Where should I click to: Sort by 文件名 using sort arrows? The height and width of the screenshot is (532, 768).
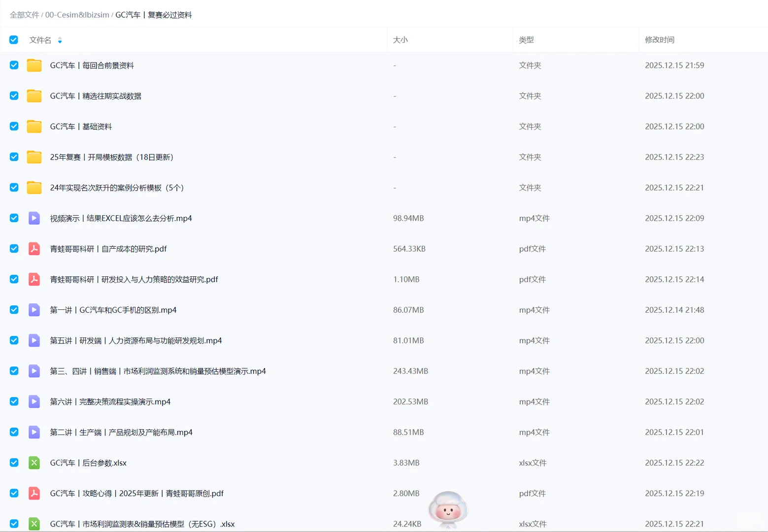[x=60, y=40]
